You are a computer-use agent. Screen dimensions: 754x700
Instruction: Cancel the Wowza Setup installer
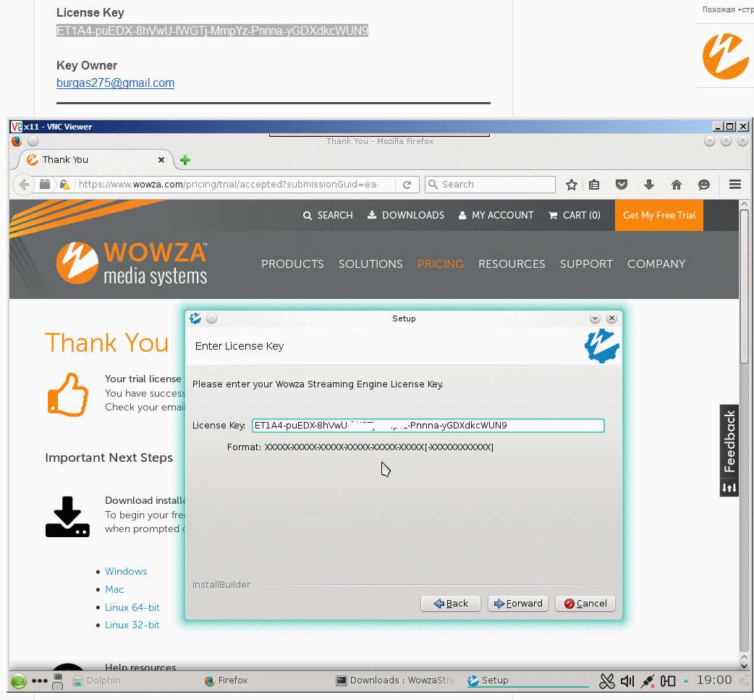[x=585, y=604]
